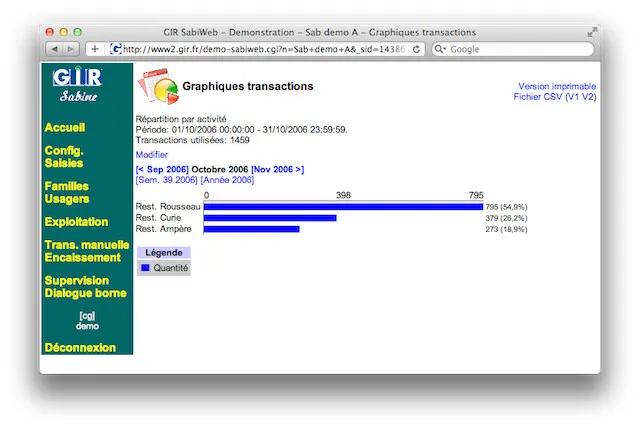Click the Modifier link
Image resolution: width=640 pixels, height=429 pixels.
coord(152,156)
